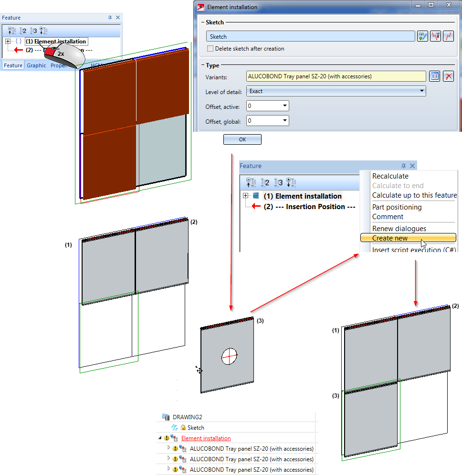Open the variants catalogue icon

pos(435,76)
